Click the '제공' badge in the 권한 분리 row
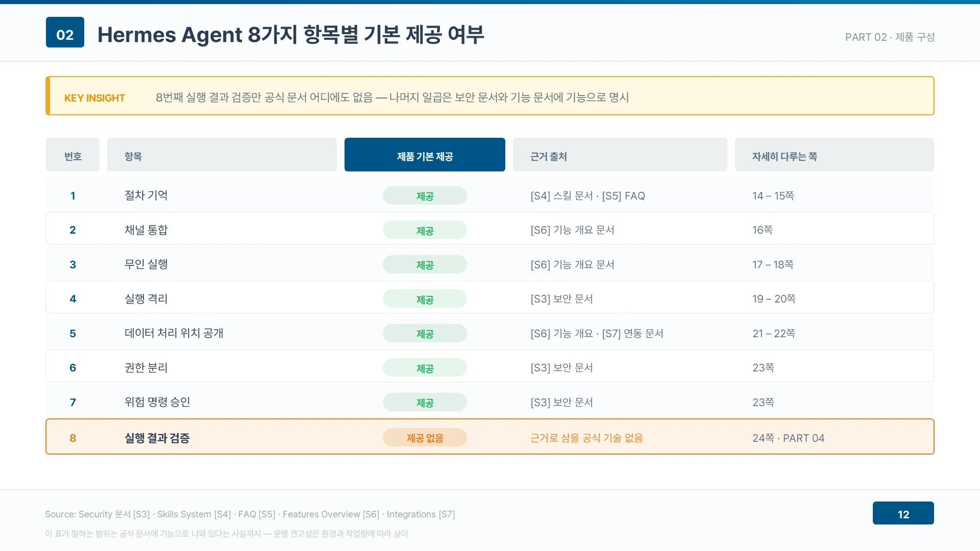The width and height of the screenshot is (980, 551). pos(425,368)
